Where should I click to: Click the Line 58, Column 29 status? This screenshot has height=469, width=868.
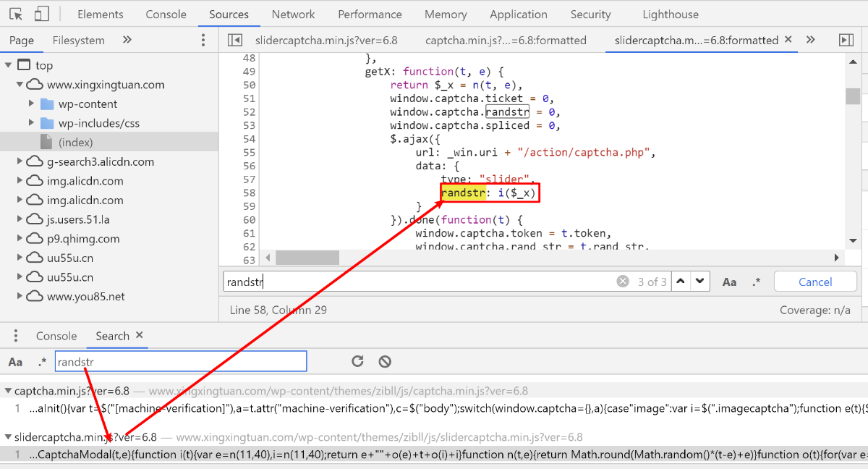pos(278,310)
